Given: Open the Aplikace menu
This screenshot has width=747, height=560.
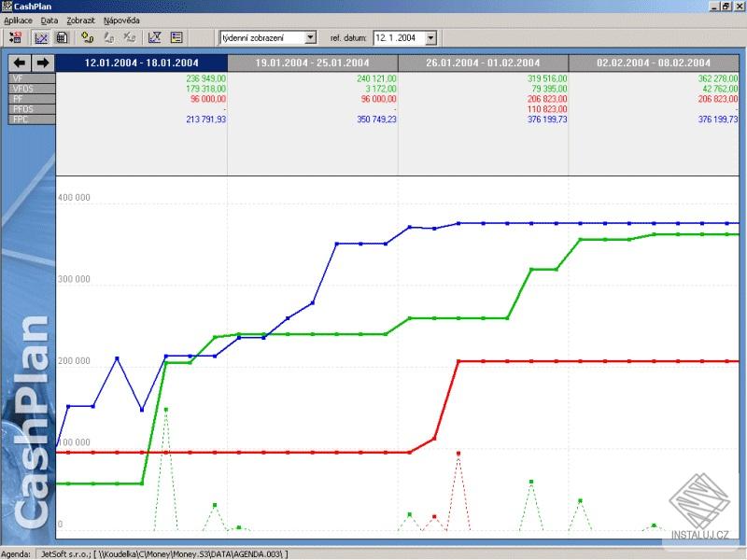Looking at the screenshot, I should pyautogui.click(x=18, y=21).
